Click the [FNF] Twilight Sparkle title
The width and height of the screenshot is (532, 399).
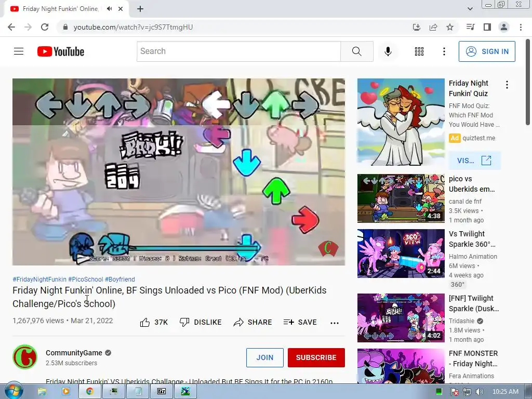(x=474, y=303)
